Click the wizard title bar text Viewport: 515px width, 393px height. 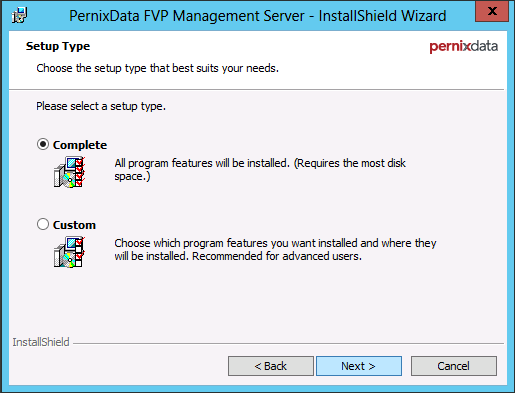click(x=257, y=16)
